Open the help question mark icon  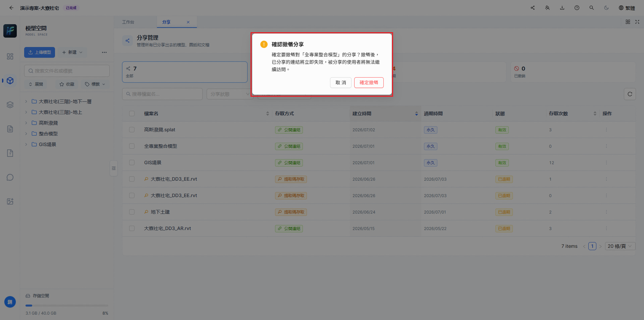point(577,8)
